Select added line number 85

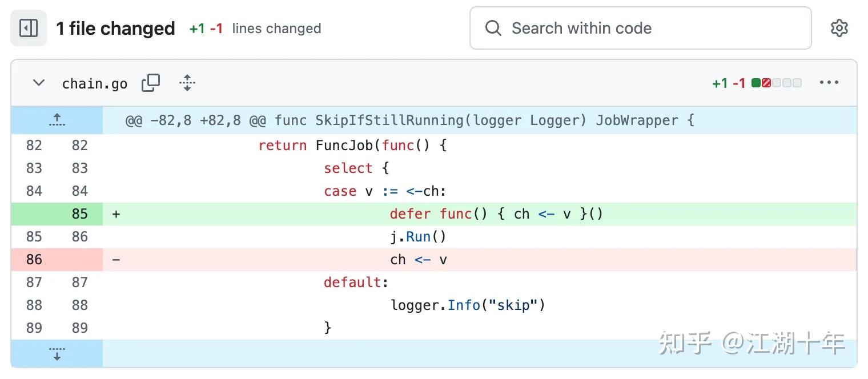click(79, 214)
